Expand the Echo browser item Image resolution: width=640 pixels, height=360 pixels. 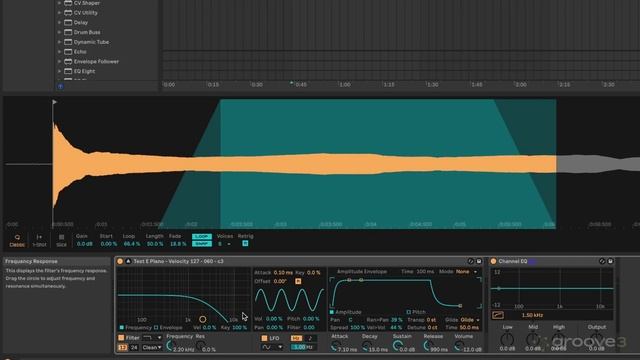point(59,52)
